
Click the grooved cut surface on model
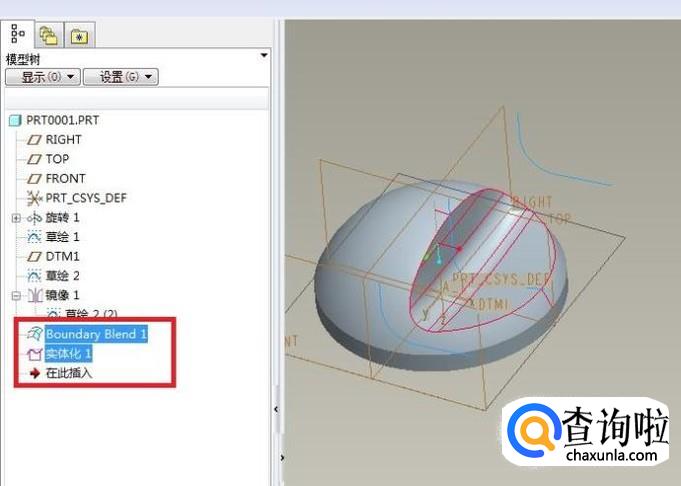tap(473, 243)
